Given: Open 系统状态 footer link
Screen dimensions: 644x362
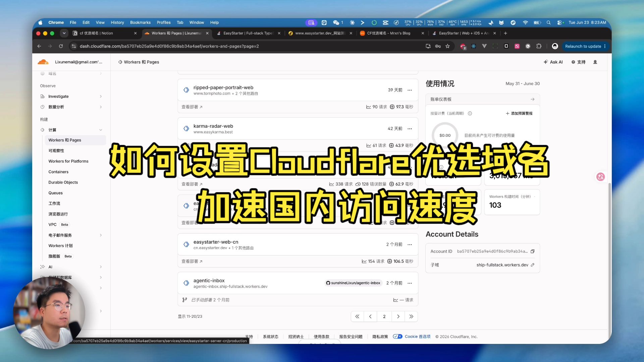Looking at the screenshot, I should pos(270,337).
